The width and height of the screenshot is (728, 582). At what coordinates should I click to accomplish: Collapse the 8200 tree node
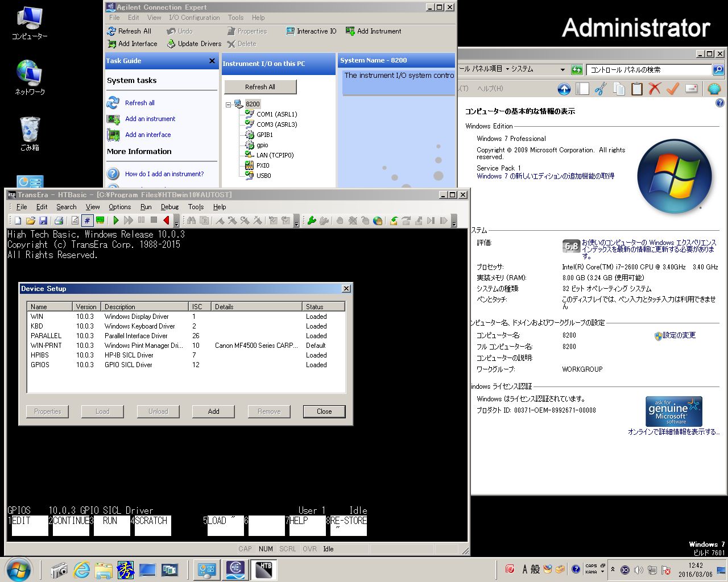(228, 104)
